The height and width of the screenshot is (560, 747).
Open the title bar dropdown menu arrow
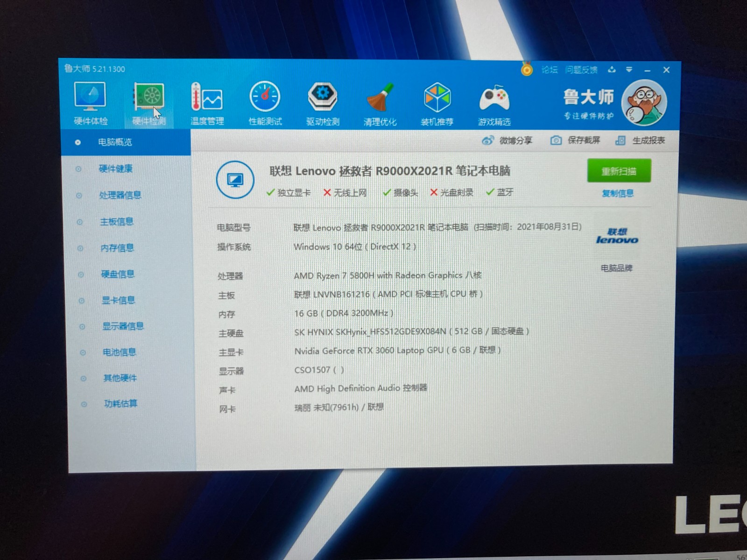[x=629, y=70]
